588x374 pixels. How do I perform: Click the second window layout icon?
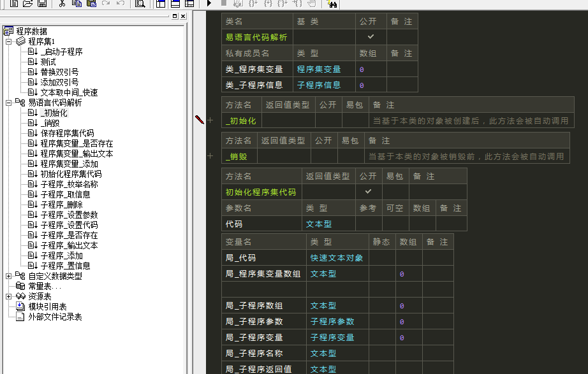[x=175, y=3]
